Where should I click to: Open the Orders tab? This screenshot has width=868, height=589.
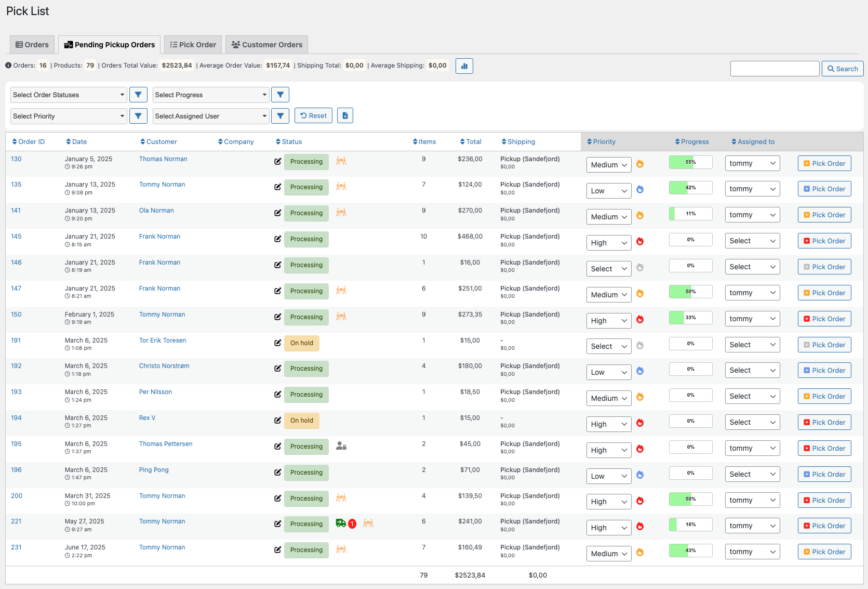32,45
